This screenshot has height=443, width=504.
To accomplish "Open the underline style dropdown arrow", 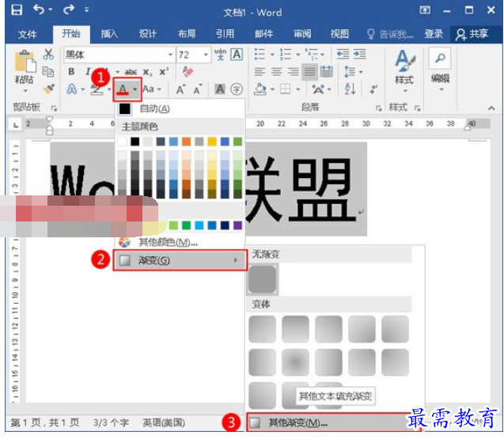I will [x=118, y=72].
